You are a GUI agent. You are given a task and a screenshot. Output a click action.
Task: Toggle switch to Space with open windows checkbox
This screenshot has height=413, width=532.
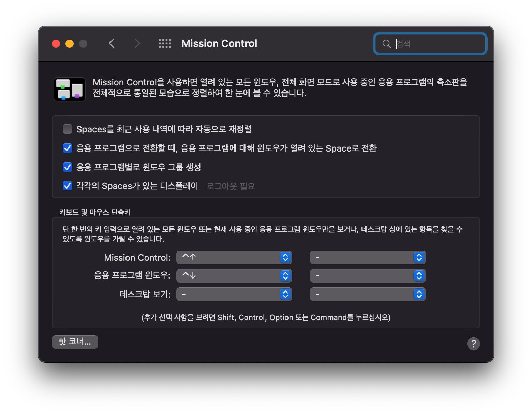coord(68,148)
